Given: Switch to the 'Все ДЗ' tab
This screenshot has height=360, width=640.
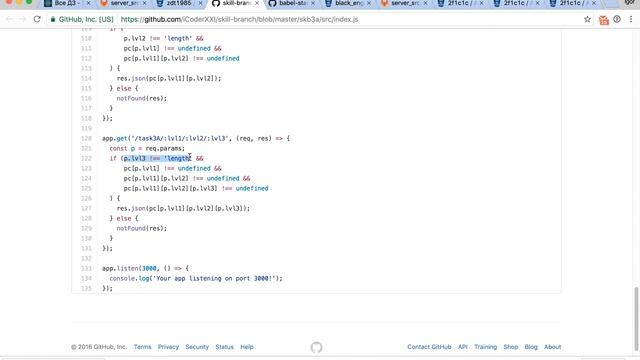Looking at the screenshot, I should pos(67,3).
